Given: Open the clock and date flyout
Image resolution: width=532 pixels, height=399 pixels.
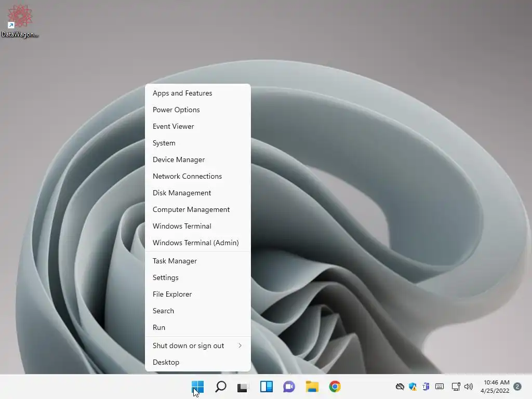Looking at the screenshot, I should coord(495,387).
